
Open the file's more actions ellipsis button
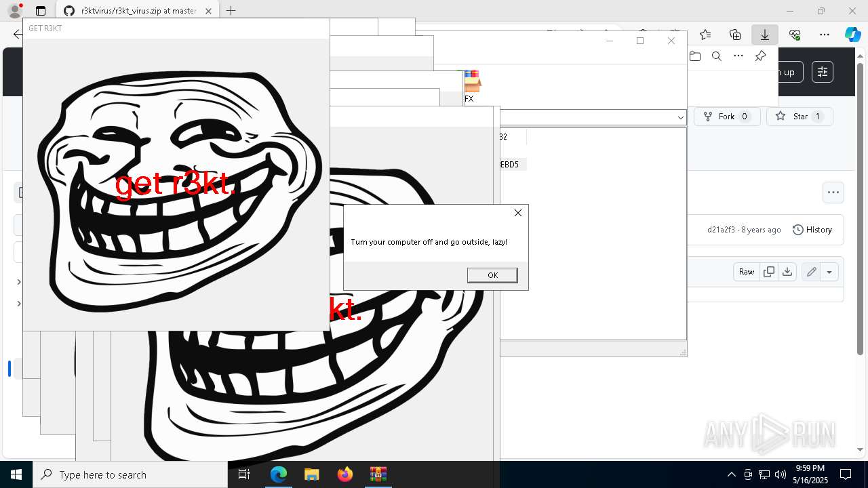(x=833, y=192)
